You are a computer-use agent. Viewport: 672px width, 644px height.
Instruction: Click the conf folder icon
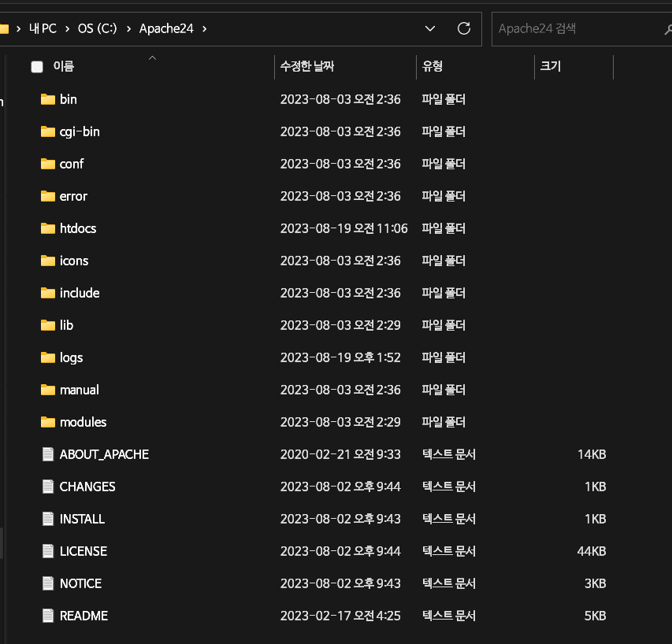click(x=47, y=164)
